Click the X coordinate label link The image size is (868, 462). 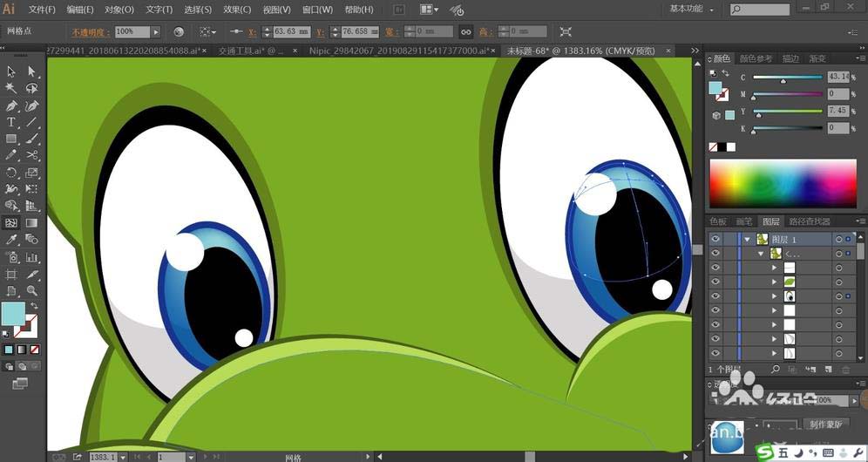252,32
